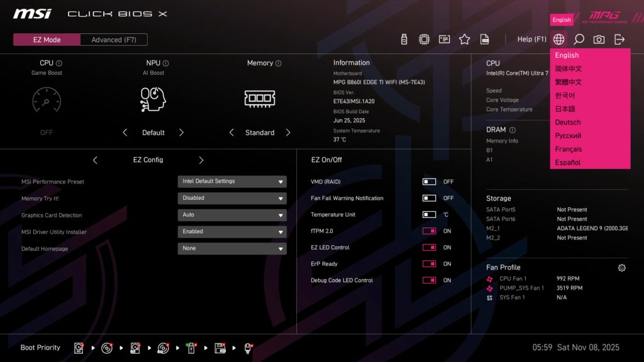Open the Memory Try It! dropdown
Screen dimensions: 644x362
point(232,197)
